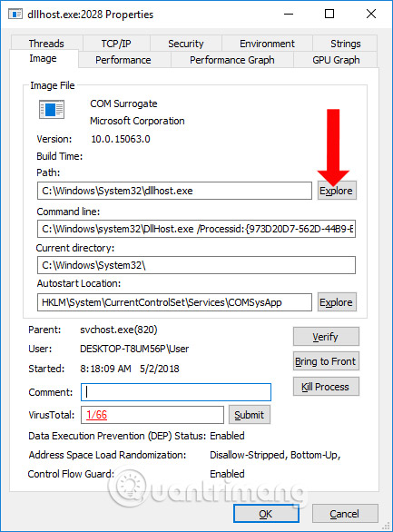Click Explore next to Autostart Location
Viewport: 393px width, 532px height.
337,302
